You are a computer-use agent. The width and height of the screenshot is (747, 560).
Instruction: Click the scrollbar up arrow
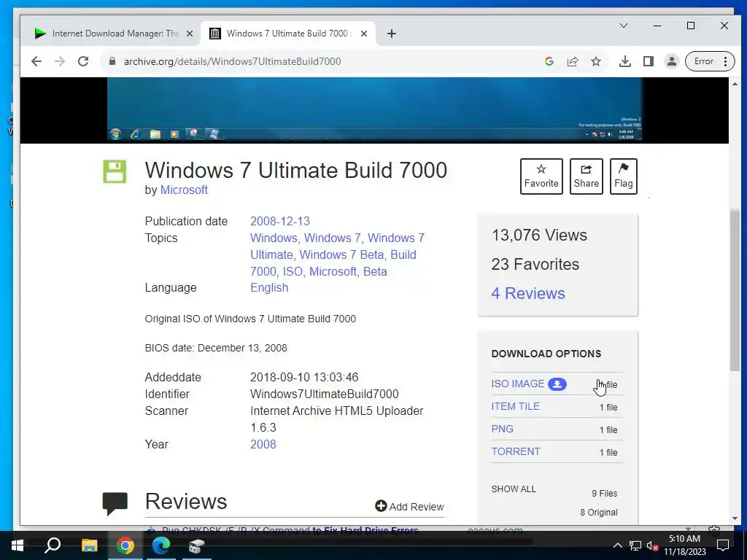click(x=735, y=84)
